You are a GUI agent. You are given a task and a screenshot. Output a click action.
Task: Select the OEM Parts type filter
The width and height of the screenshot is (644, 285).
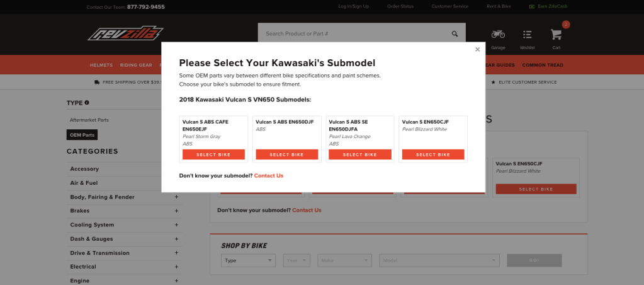(x=82, y=134)
